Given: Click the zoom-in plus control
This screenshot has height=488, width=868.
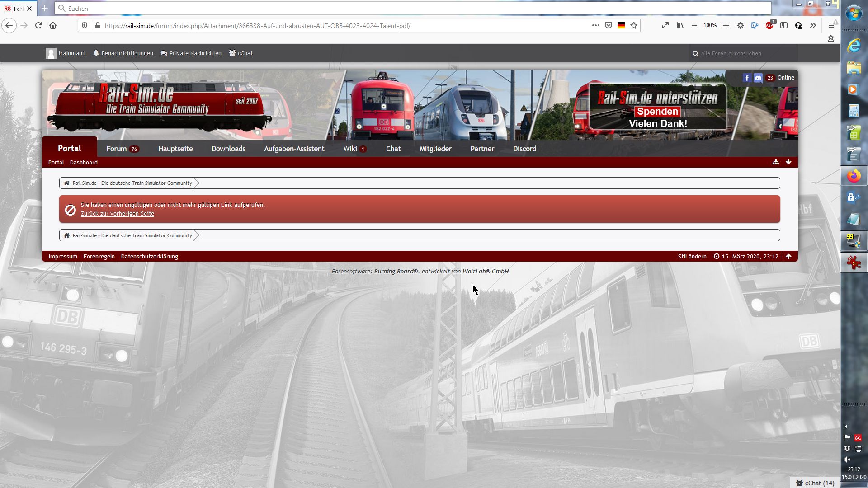Looking at the screenshot, I should 726,26.
